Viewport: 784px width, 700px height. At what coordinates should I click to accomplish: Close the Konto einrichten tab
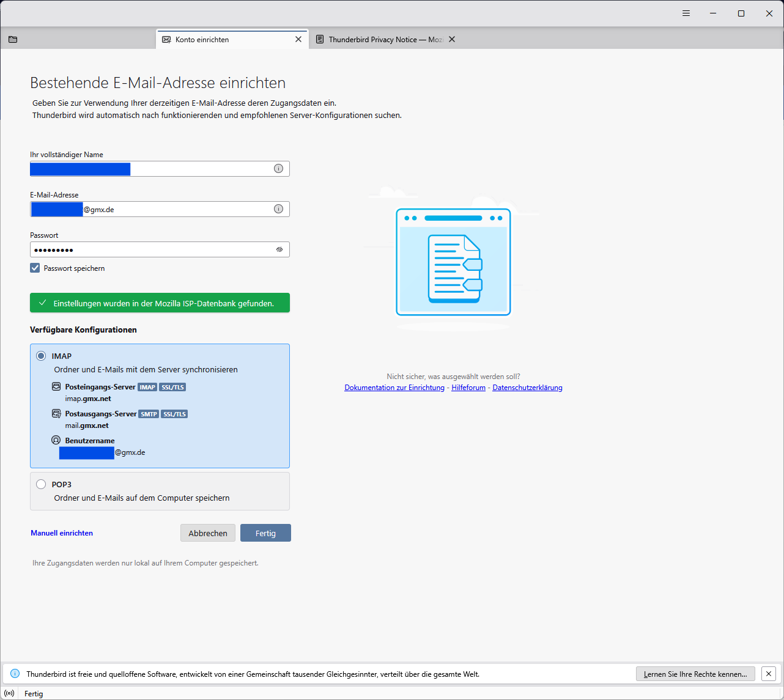click(298, 39)
